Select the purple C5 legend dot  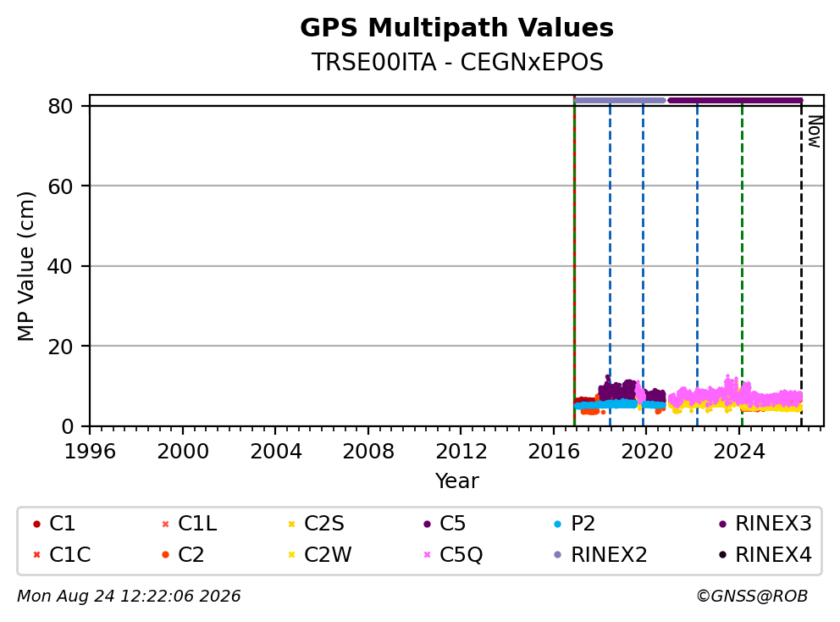[x=427, y=524]
